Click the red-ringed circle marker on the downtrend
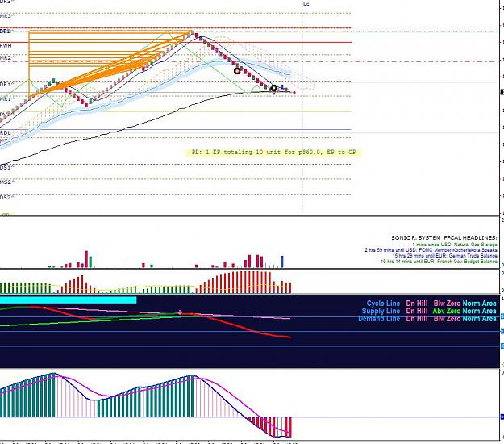This screenshot has height=444, width=504. click(237, 71)
